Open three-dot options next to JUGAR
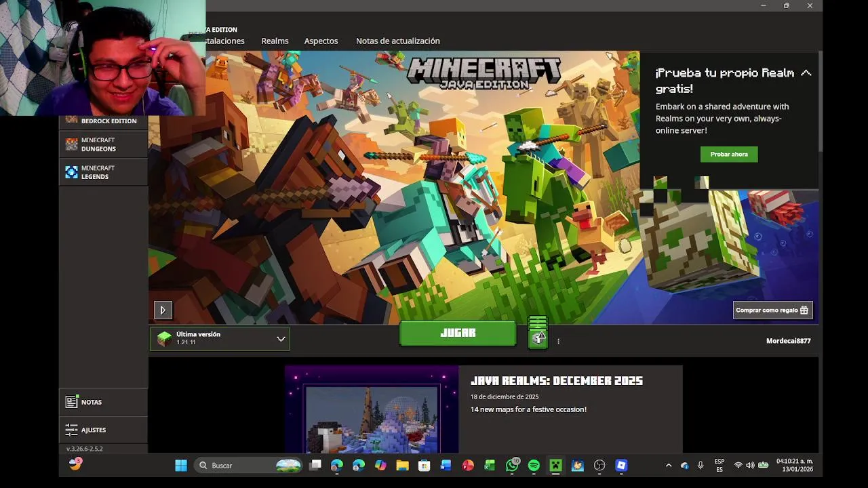Viewport: 868px width, 488px height. click(558, 341)
